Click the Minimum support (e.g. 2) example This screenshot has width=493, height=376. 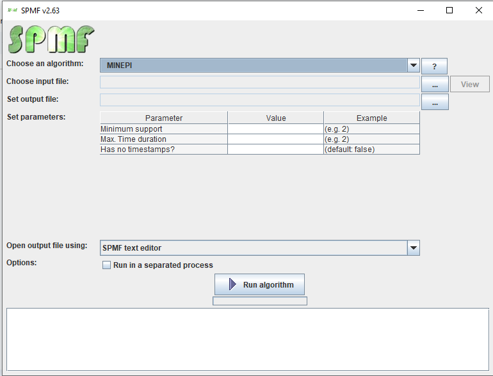(x=371, y=129)
